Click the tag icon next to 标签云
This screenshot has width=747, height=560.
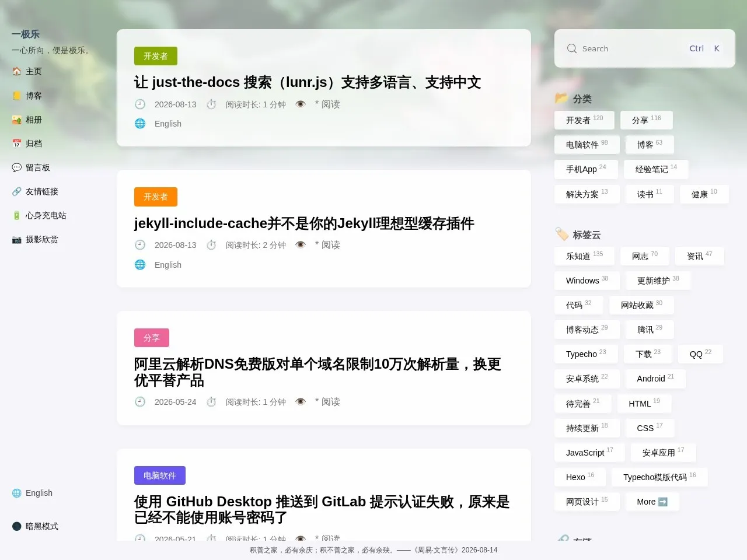coord(561,234)
